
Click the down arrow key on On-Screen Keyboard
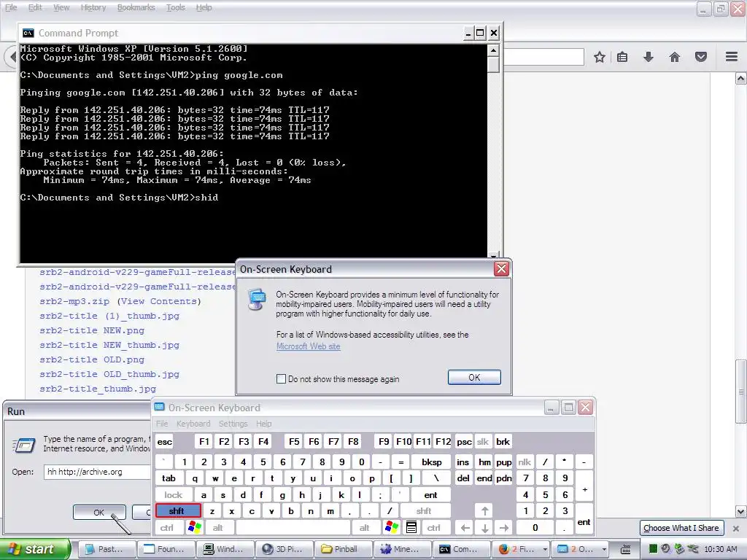(484, 528)
